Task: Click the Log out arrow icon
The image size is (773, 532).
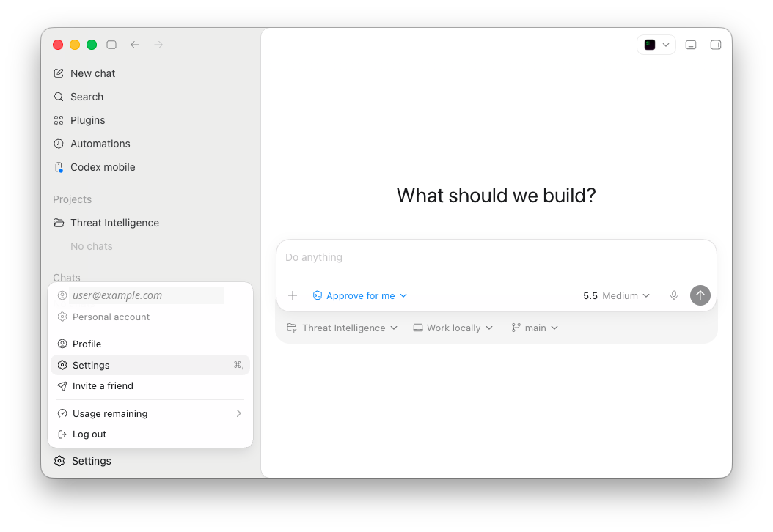Action: 62,434
